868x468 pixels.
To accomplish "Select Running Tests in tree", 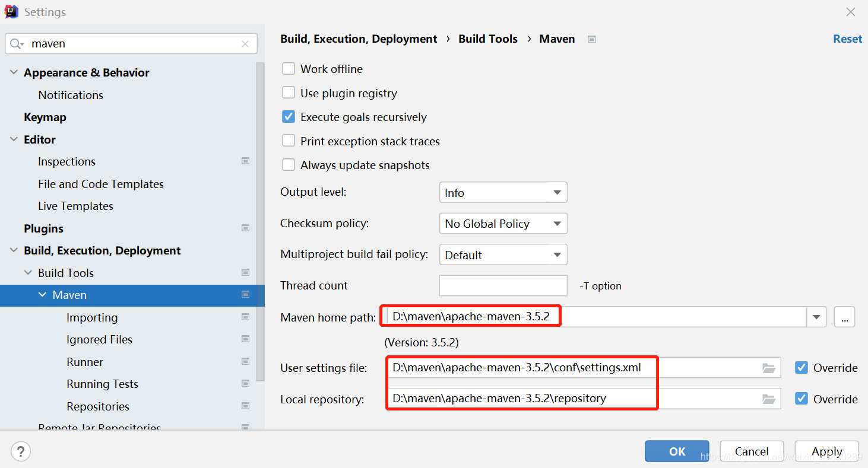I will click(102, 384).
